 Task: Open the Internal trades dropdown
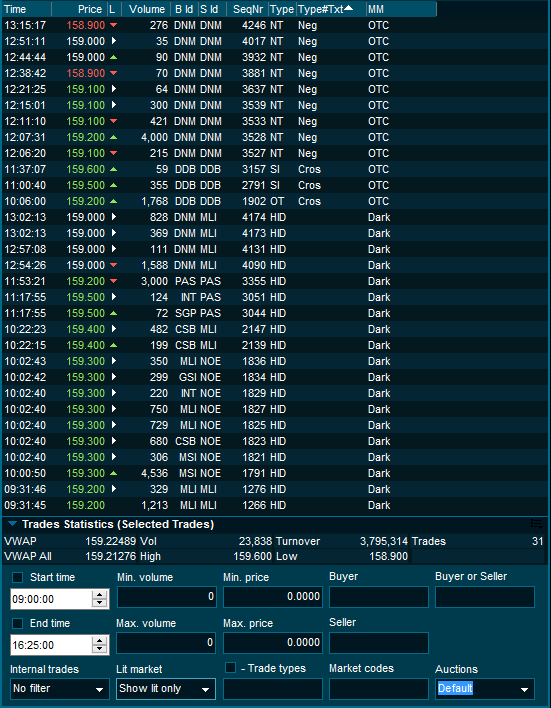coord(60,689)
